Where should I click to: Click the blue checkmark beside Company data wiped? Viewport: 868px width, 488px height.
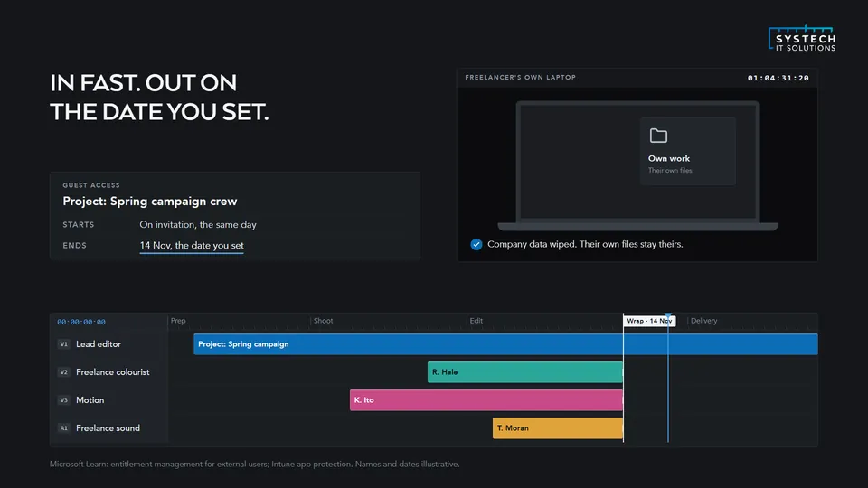[x=476, y=245]
